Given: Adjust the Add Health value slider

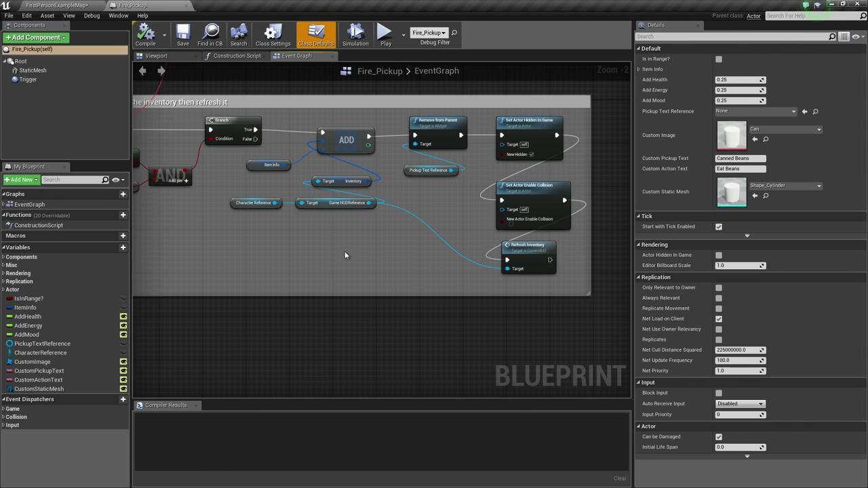Looking at the screenshot, I should coord(740,80).
